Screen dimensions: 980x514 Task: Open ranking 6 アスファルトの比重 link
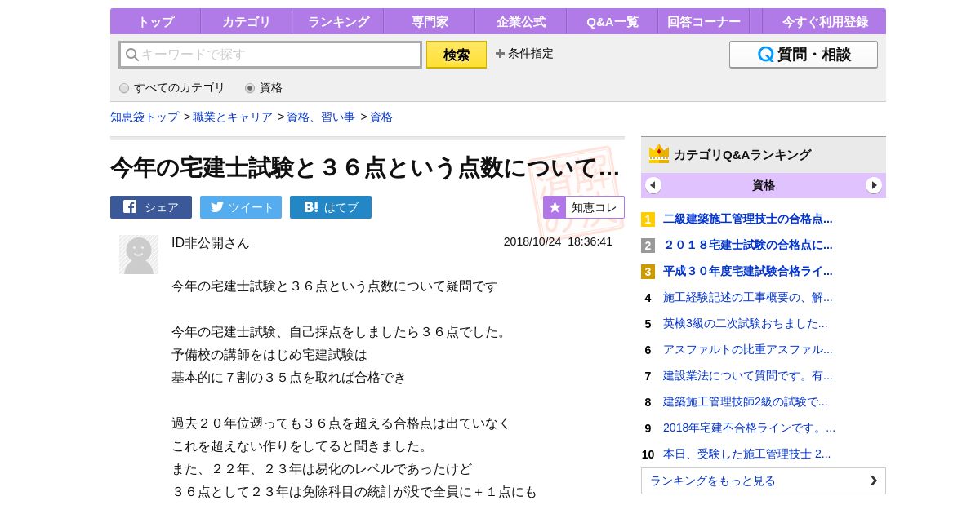coord(748,350)
